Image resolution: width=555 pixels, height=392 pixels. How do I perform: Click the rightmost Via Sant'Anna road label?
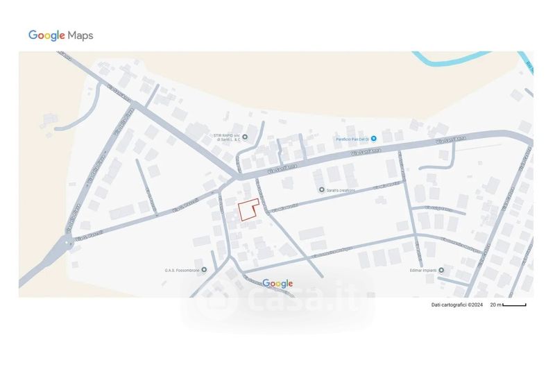[451, 139]
